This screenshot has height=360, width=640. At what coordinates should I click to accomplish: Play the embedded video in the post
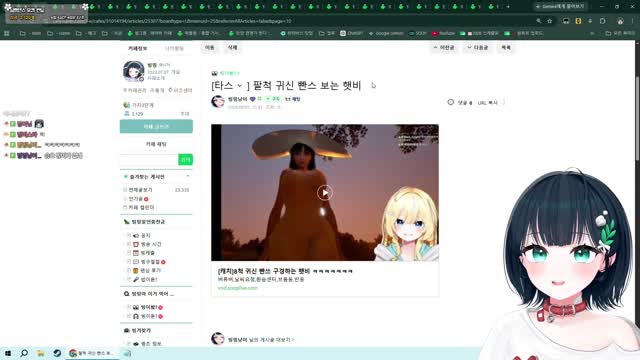pyautogui.click(x=324, y=193)
